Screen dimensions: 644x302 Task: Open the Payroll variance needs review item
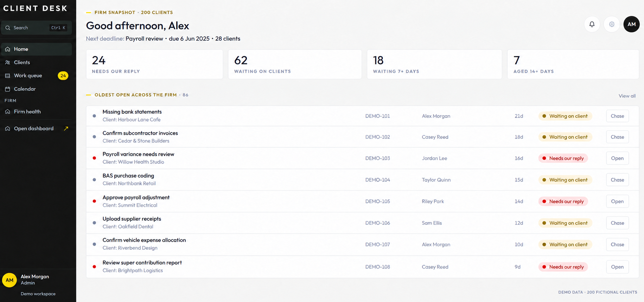click(617, 158)
